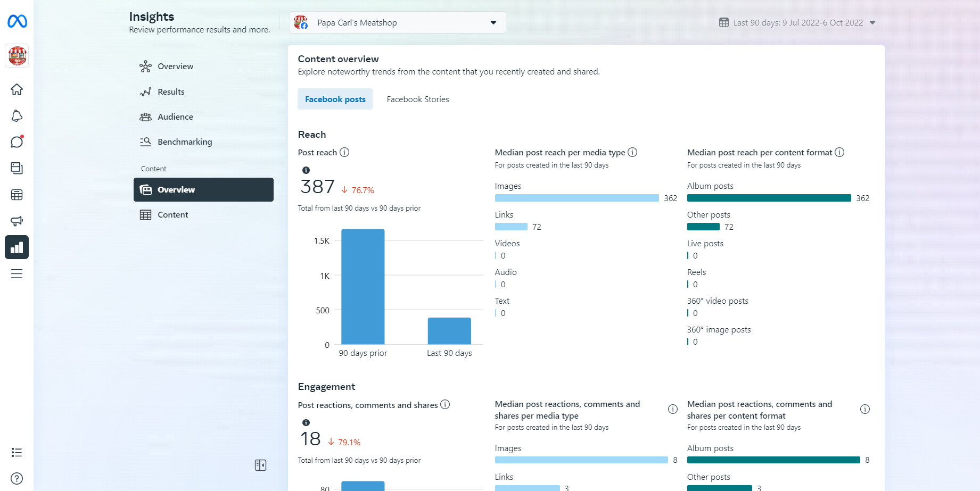Click the Images reach bar showing 362
The width and height of the screenshot is (980, 491).
pyautogui.click(x=577, y=198)
